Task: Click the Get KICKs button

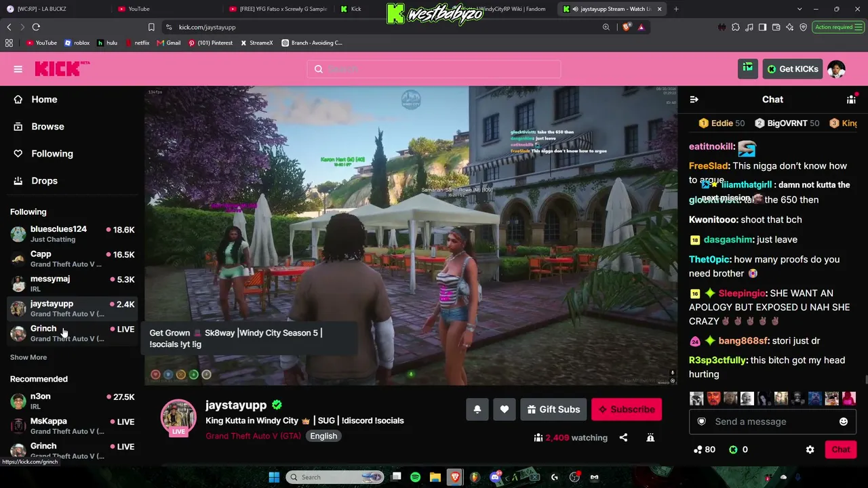Action: 793,69
